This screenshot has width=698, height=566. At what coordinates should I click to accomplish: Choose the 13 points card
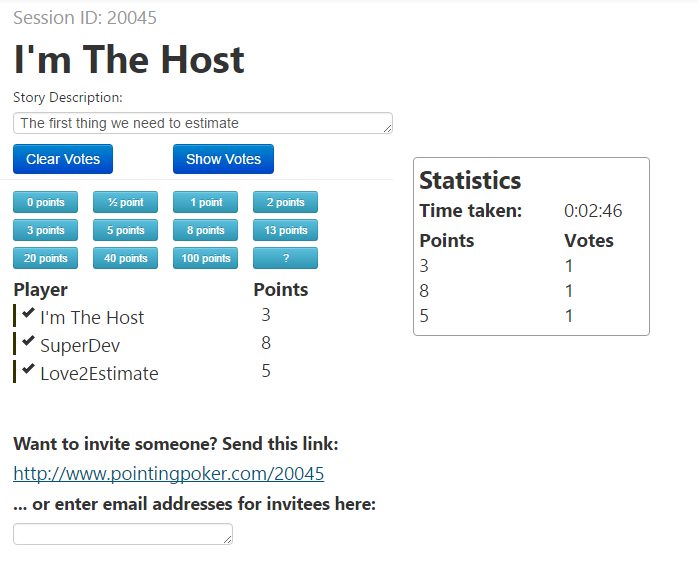click(285, 230)
